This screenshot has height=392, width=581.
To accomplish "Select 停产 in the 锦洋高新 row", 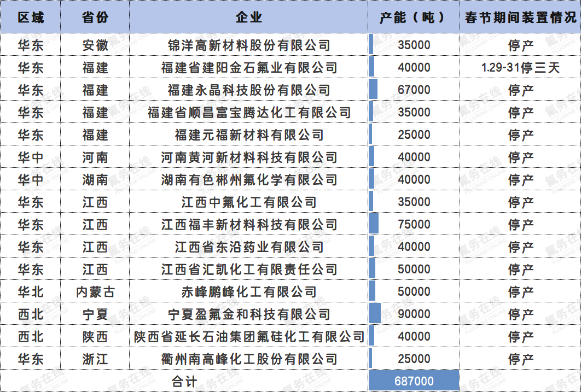I will click(x=521, y=45).
